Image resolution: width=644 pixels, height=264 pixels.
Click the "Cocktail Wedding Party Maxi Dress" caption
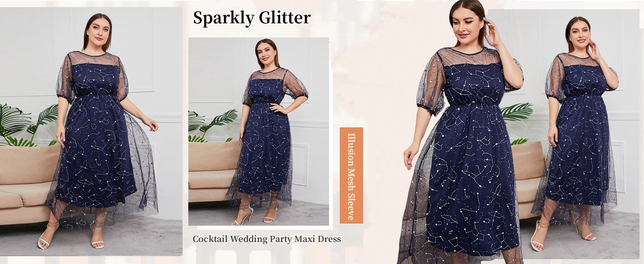267,239
